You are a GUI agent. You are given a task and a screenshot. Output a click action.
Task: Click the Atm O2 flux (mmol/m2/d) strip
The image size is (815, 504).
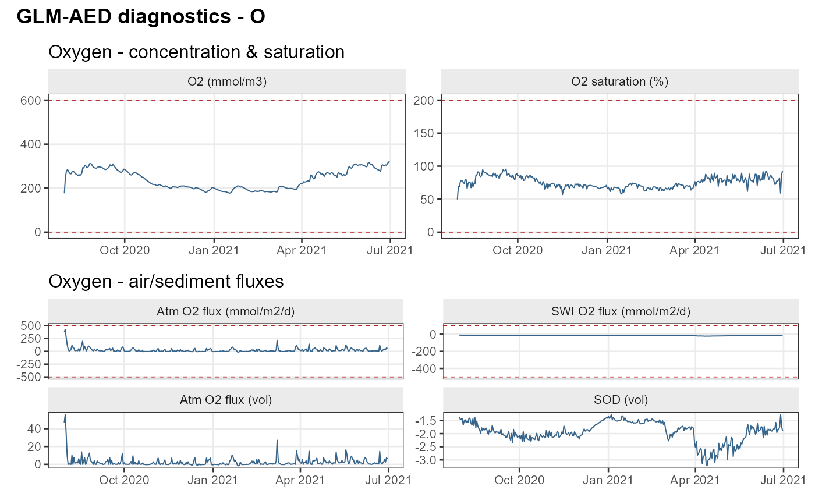(226, 311)
